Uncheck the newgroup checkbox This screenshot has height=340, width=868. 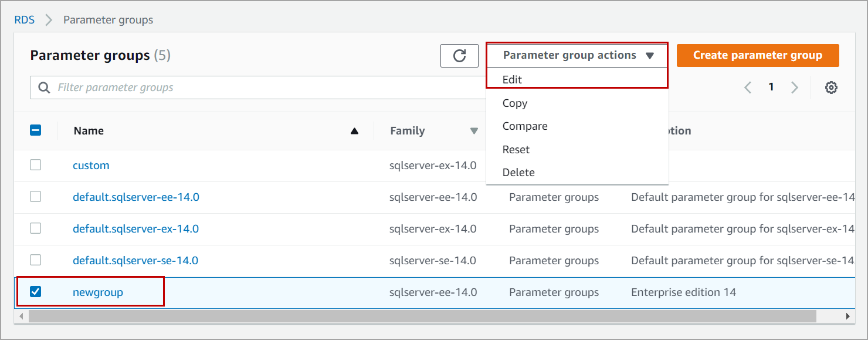point(36,292)
